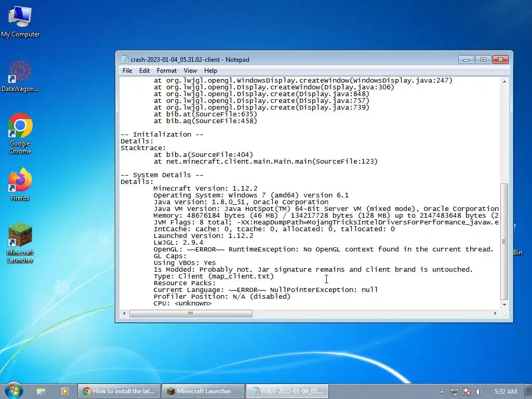Click the 'Profiler Position: N/A (disabled)' line
This screenshot has width=532, height=399.
click(x=222, y=297)
